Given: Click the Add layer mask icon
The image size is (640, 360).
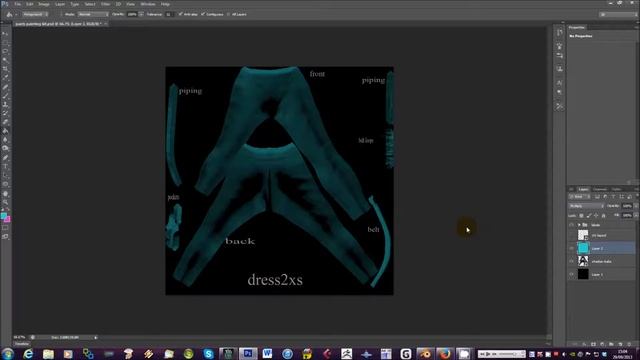Looking at the screenshot, I should (593, 344).
